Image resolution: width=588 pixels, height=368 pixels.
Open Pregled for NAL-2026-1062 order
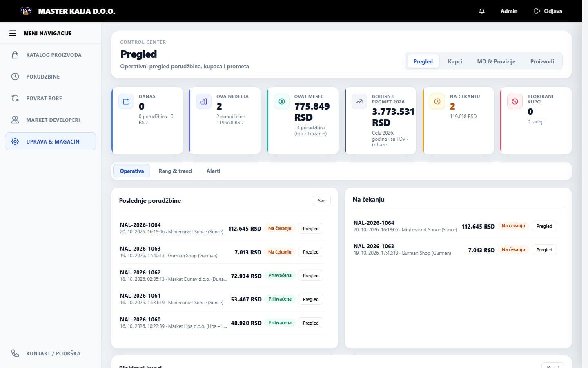[x=311, y=276]
